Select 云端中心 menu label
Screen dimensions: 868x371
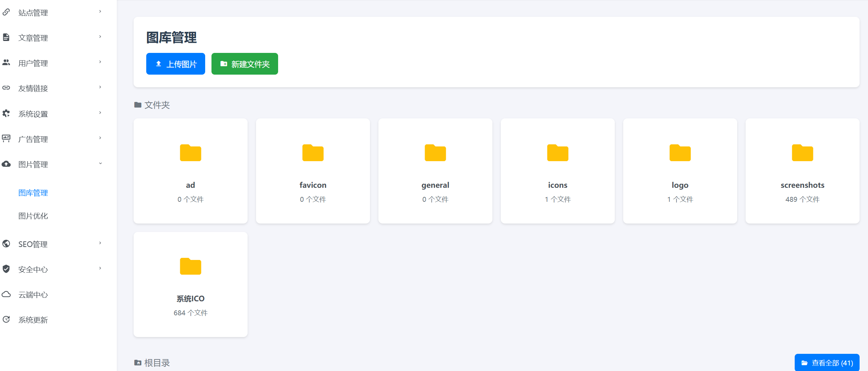point(33,295)
